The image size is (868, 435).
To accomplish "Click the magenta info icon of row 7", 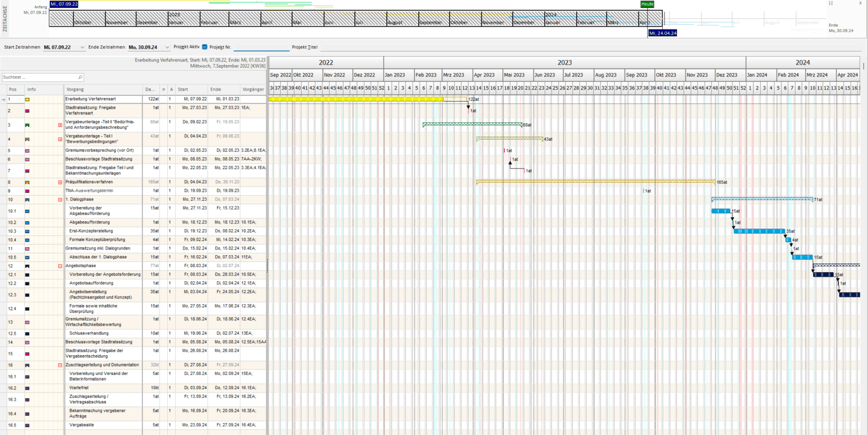I will coord(28,171).
